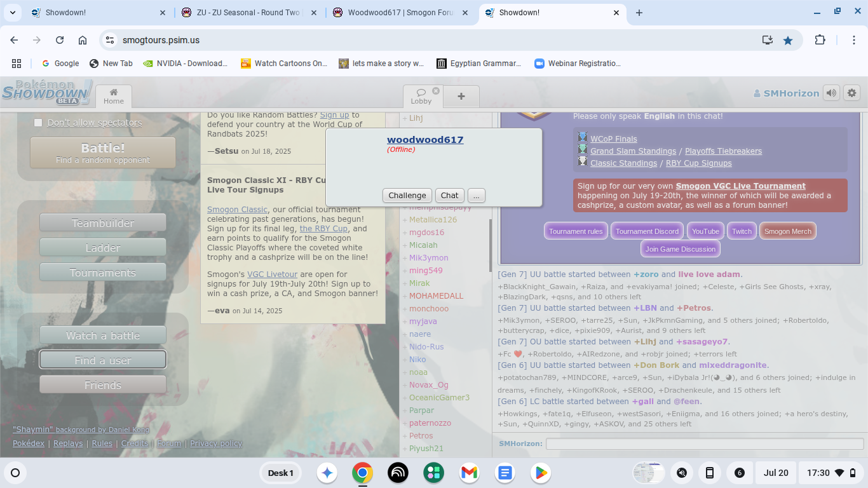Image resolution: width=868 pixels, height=488 pixels.
Task: Open Replays footer link
Action: (68, 444)
